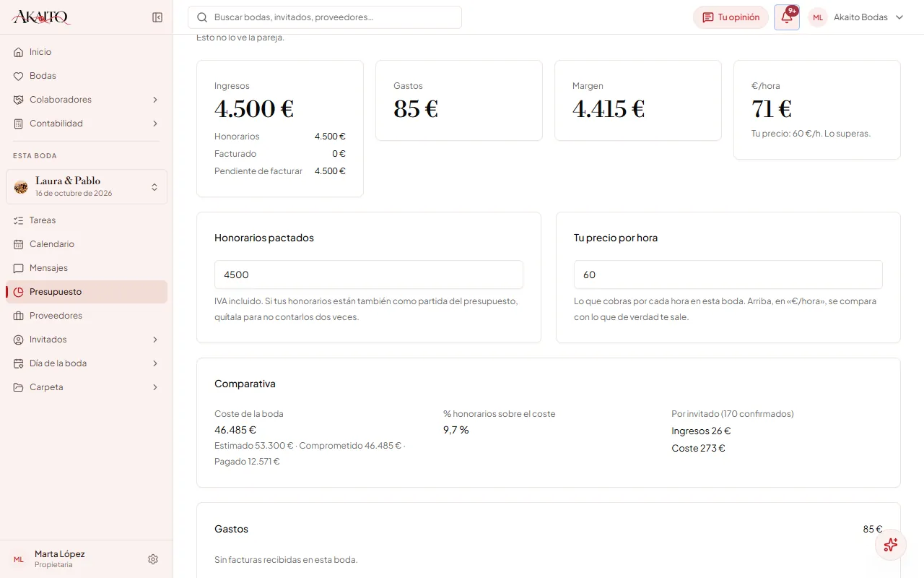
Task: Click the Proveedores briefcase icon
Action: tap(19, 316)
